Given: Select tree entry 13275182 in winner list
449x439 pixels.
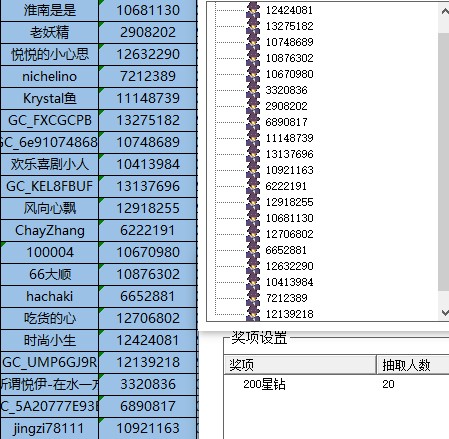Looking at the screenshot, I should pyautogui.click(x=289, y=26).
